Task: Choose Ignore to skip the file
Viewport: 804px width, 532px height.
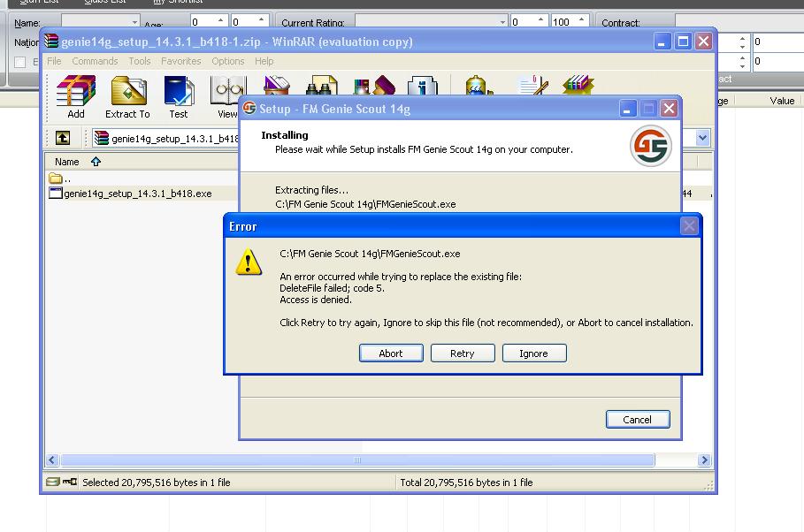Action: click(x=533, y=353)
